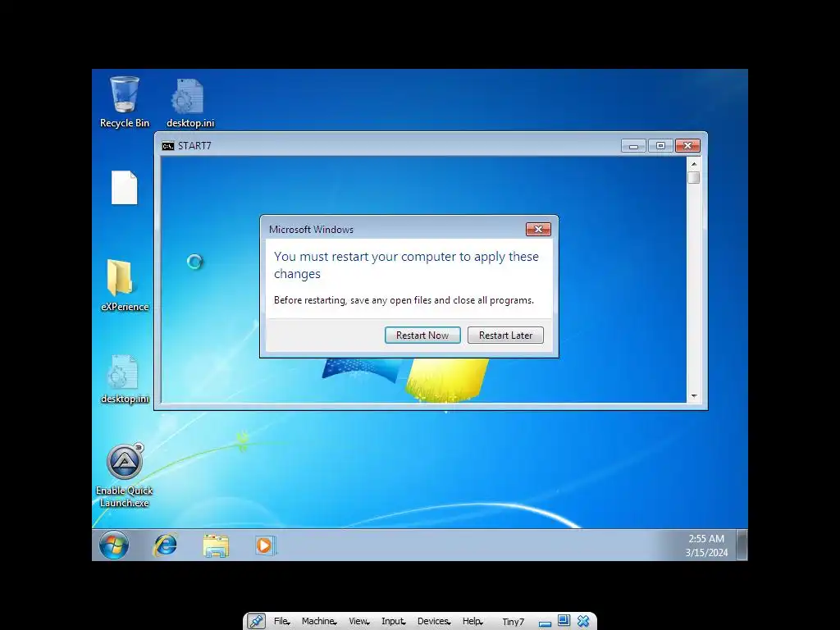Restore VM window from fullscreen in mini toolbar

tap(564, 621)
